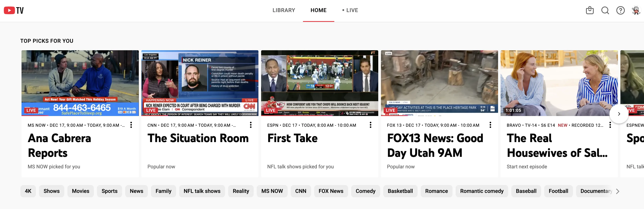Enable the 4K content filter
This screenshot has width=644, height=209.
coord(28,191)
